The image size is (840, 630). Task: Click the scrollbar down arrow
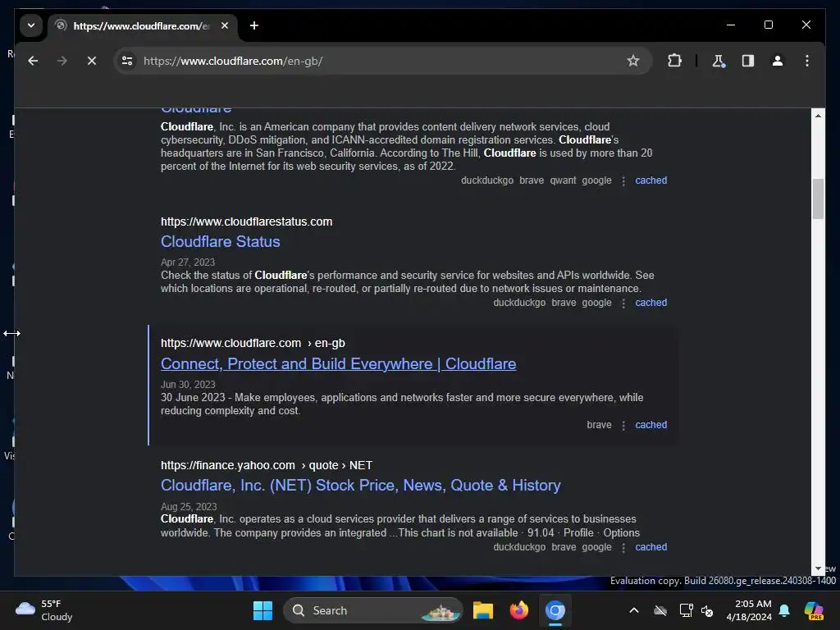coord(818,568)
